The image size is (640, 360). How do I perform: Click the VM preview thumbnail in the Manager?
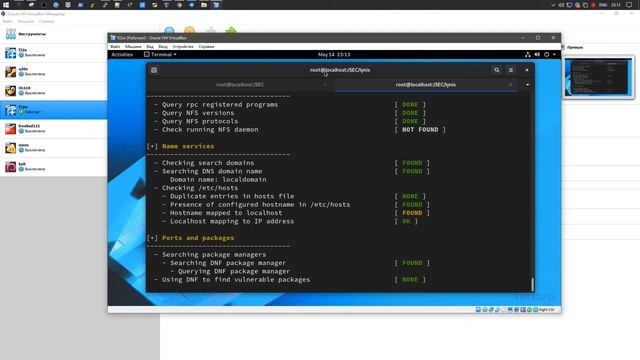point(599,77)
